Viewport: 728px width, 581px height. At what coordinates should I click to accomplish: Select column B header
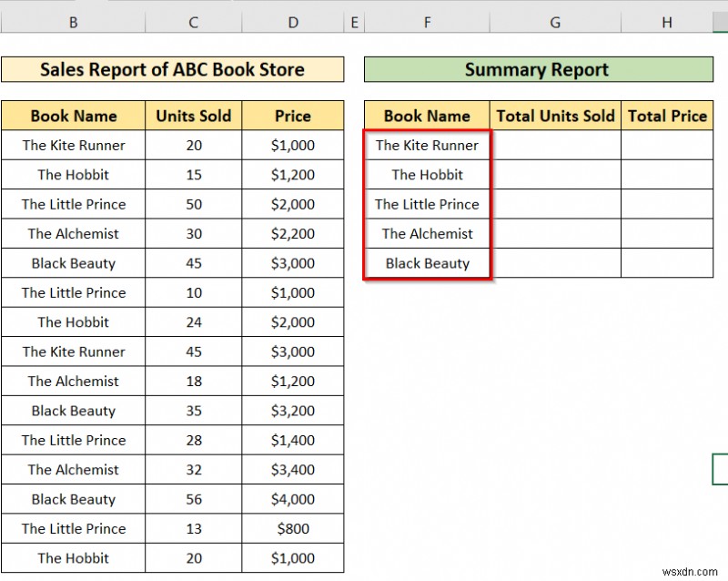pyautogui.click(x=73, y=22)
